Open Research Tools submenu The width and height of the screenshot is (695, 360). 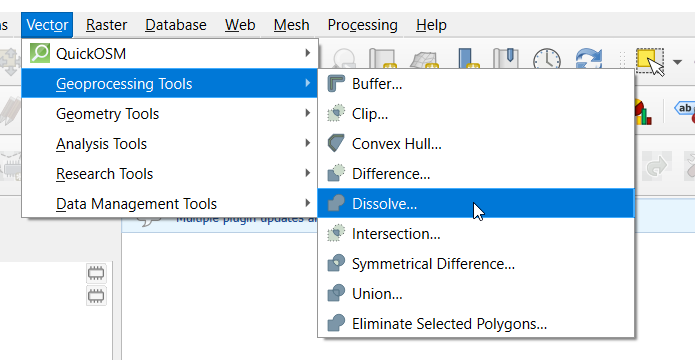click(170, 173)
